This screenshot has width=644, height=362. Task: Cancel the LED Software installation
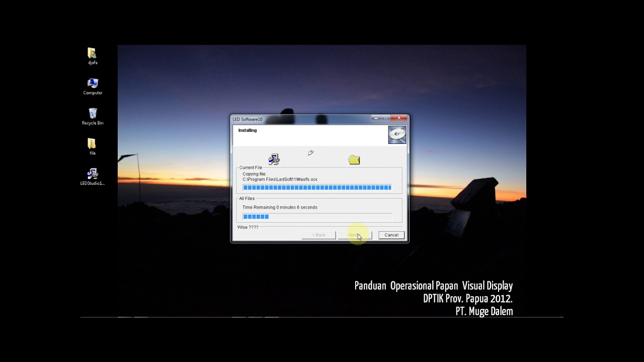click(x=391, y=235)
